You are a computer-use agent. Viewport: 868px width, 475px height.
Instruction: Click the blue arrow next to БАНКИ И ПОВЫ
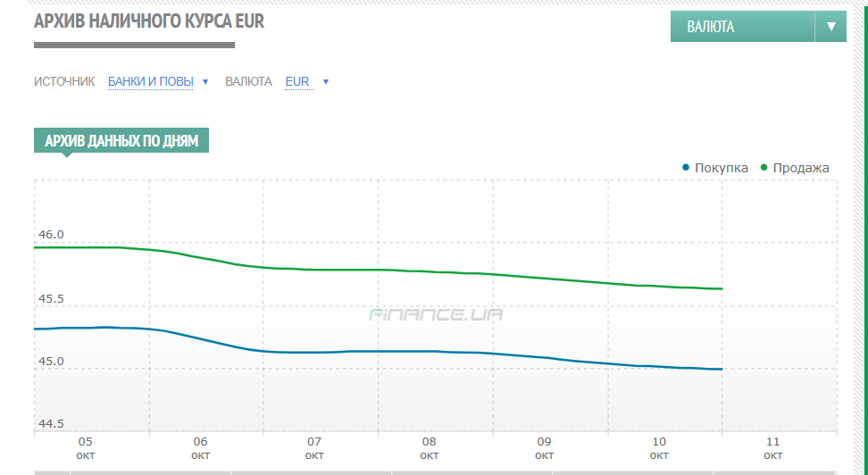[x=205, y=82]
